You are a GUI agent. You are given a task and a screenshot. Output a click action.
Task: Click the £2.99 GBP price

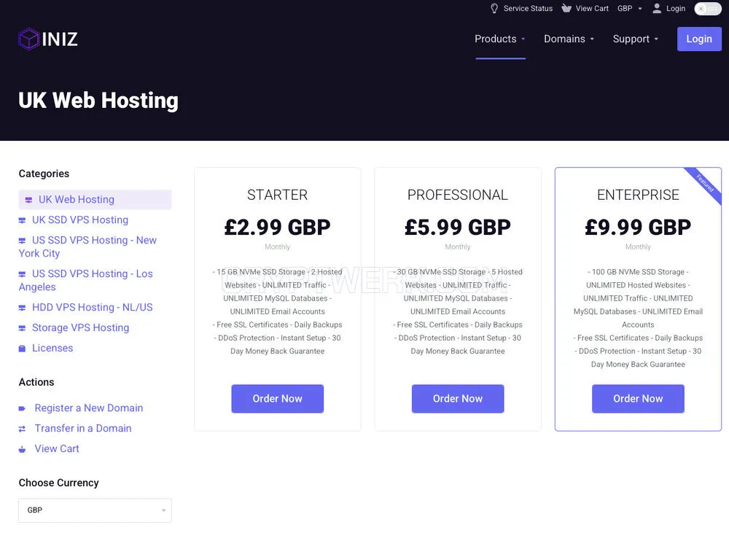278,227
